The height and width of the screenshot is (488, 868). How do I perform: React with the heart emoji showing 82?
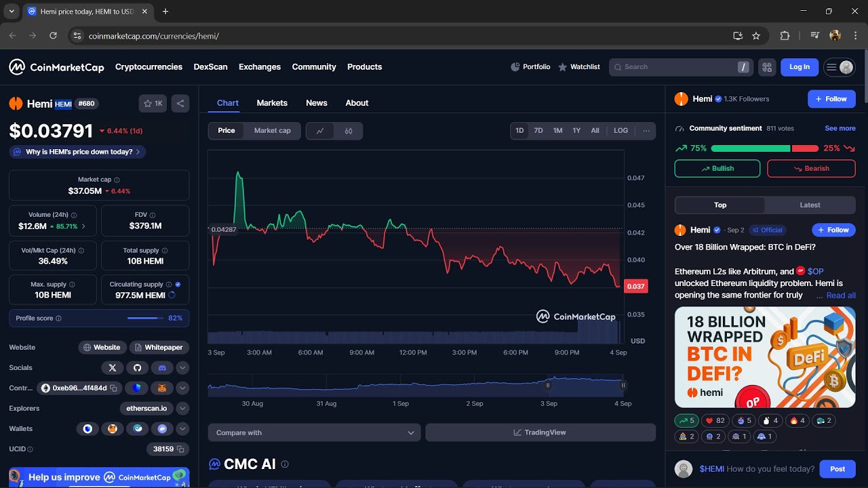tap(715, 421)
